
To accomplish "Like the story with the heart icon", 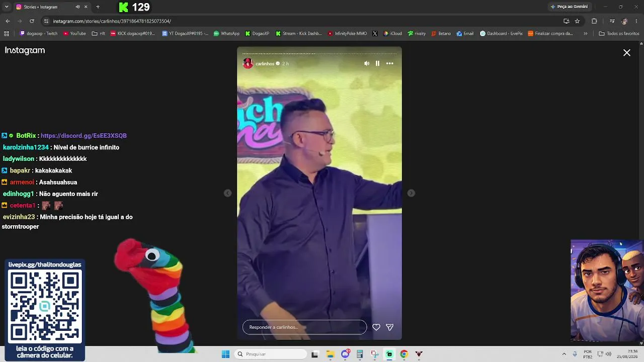I will click(x=376, y=327).
